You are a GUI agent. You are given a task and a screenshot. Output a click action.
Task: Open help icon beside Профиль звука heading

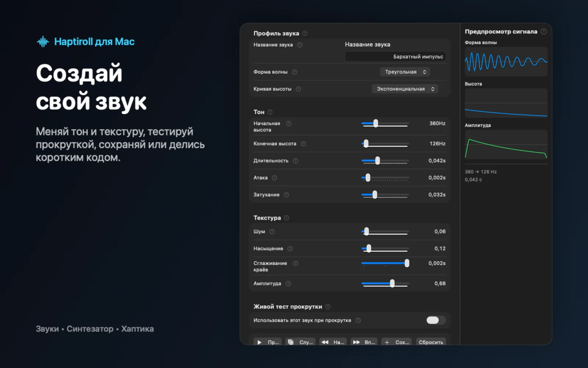[x=305, y=33]
